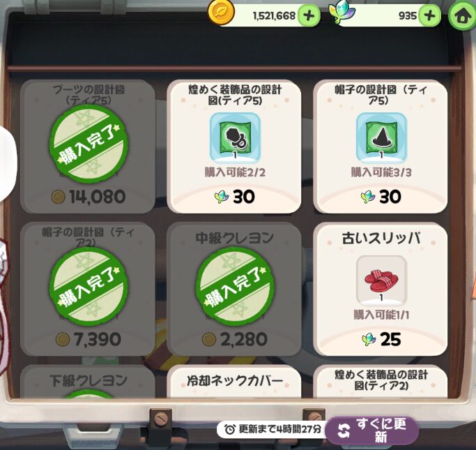
Task: Add more gold coins with plus button
Action: (309, 15)
